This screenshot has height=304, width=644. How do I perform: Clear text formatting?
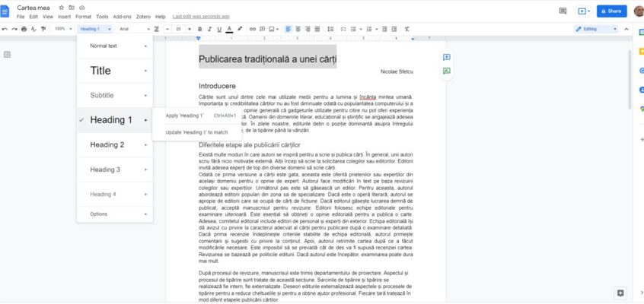[x=407, y=29]
